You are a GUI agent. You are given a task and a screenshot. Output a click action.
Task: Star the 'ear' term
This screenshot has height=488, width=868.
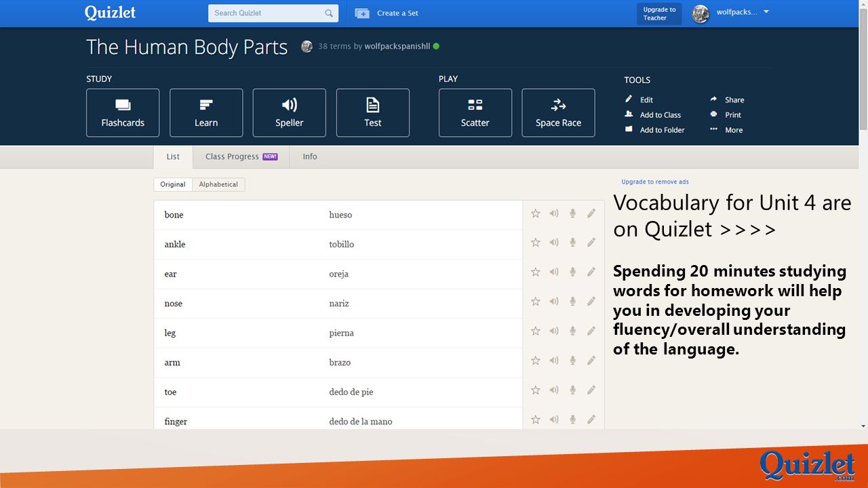535,272
